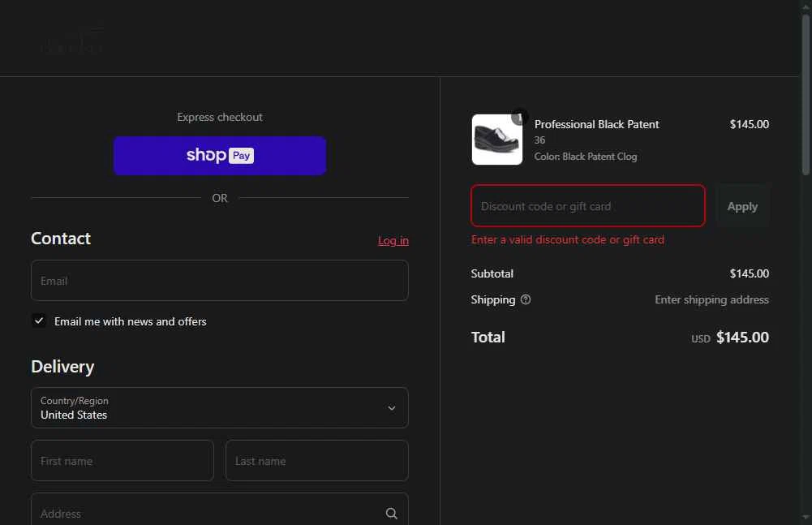The height and width of the screenshot is (525, 812).
Task: Click the quantity badge on the product image
Action: tap(520, 117)
